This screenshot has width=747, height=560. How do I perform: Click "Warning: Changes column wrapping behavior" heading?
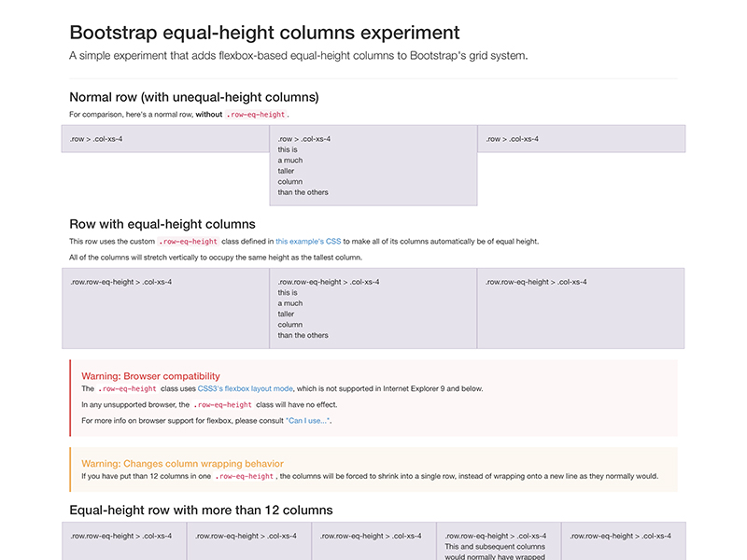[x=182, y=463]
